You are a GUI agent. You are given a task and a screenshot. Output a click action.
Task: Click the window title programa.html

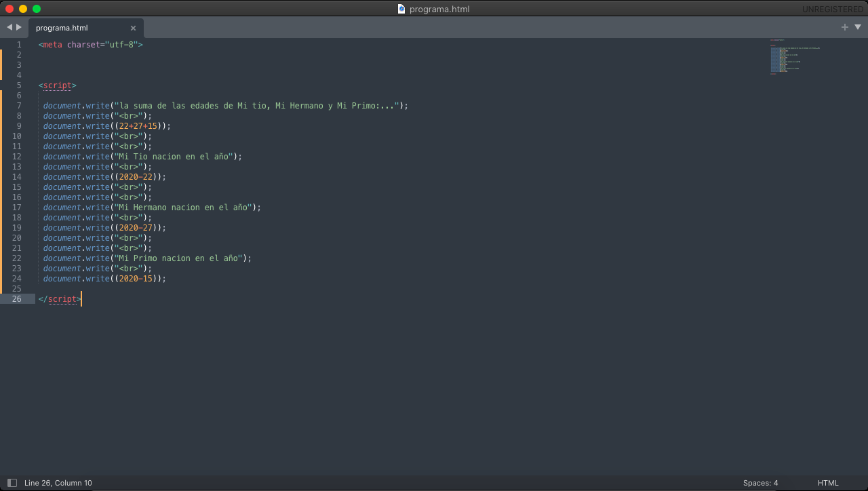click(439, 9)
